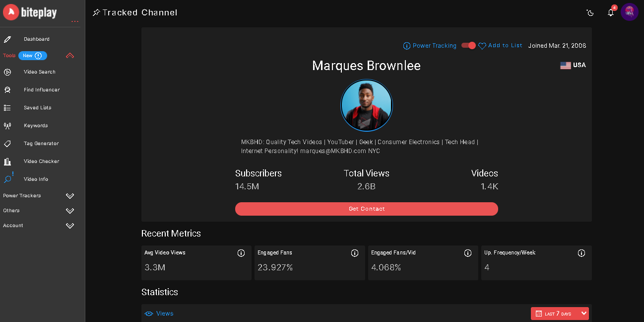Click the 4.068% engaged fans per video value
Screen dimensions: 644x322
pyautogui.click(x=386, y=267)
